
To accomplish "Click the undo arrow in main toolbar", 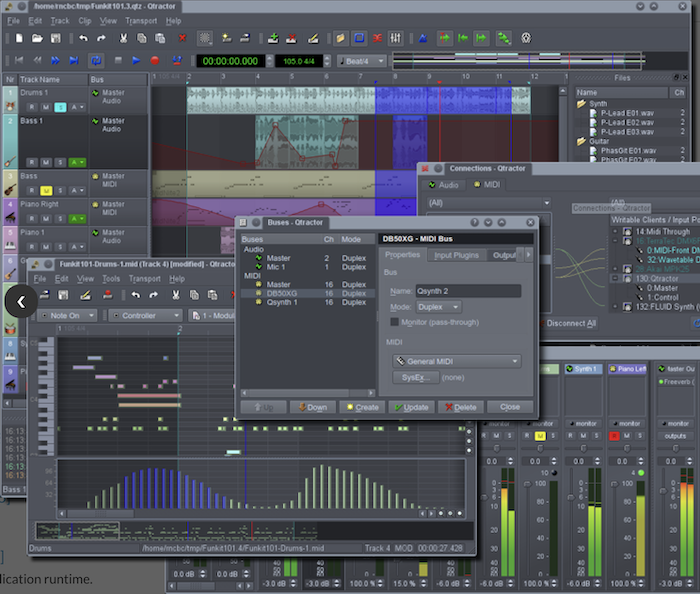I will point(81,38).
